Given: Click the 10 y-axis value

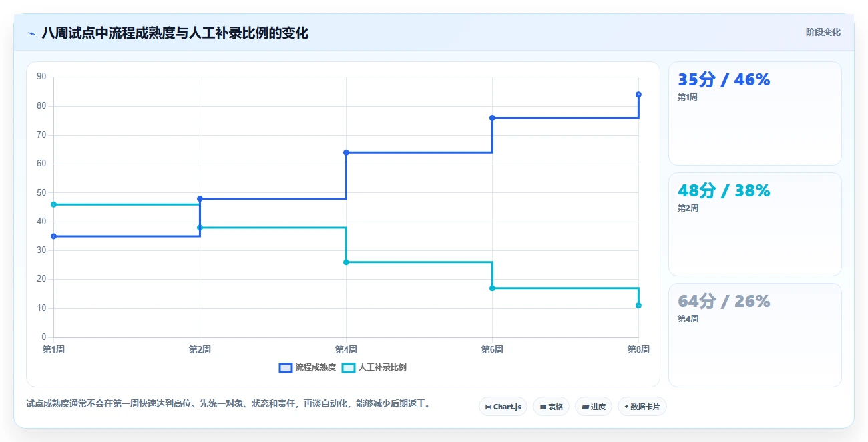Looking at the screenshot, I should [x=41, y=308].
